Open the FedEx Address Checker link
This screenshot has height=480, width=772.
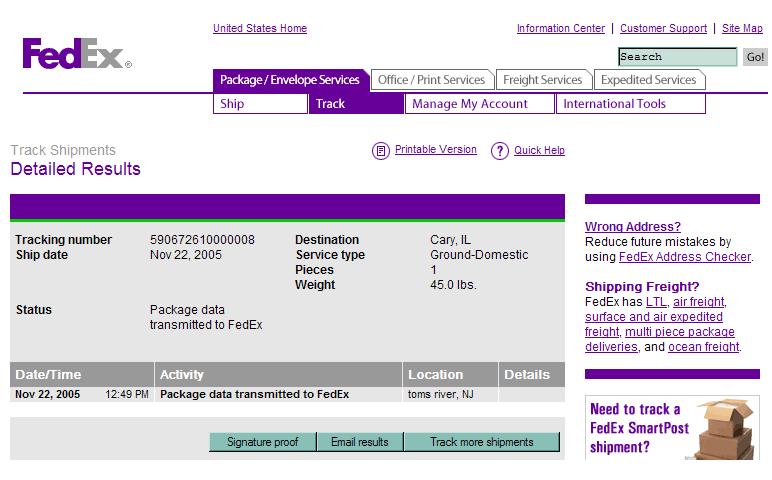[684, 257]
